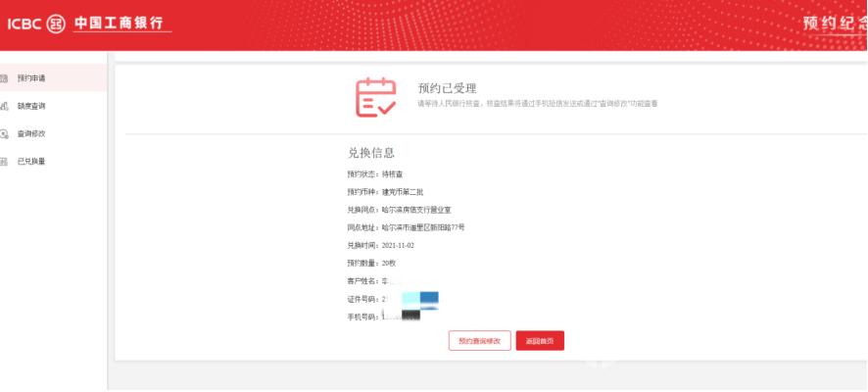Click the calendar checkmark accepted icon
Image resolution: width=868 pixels, height=392 pixels.
376,97
